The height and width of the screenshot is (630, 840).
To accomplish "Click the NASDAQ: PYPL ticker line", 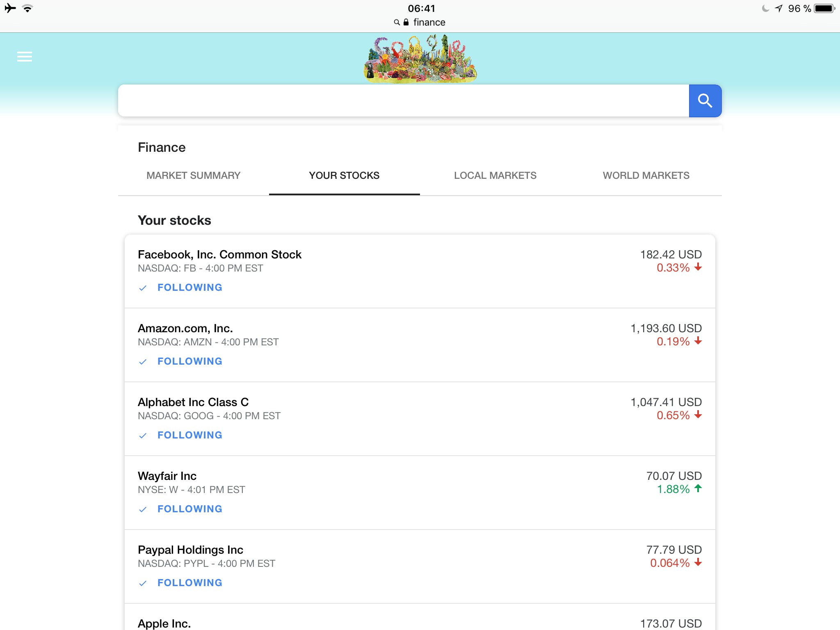I will (207, 564).
